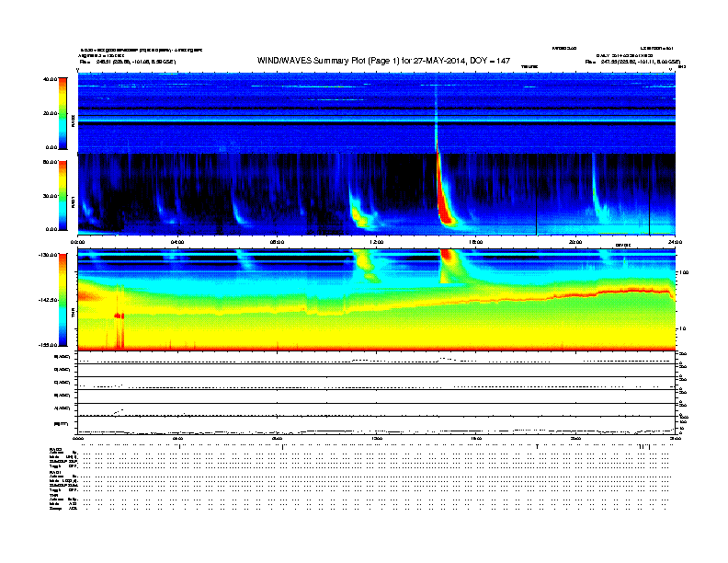Click the 04:00 tick under the RAD1 spectrogram
The width and height of the screenshot is (728, 563).
pos(177,242)
